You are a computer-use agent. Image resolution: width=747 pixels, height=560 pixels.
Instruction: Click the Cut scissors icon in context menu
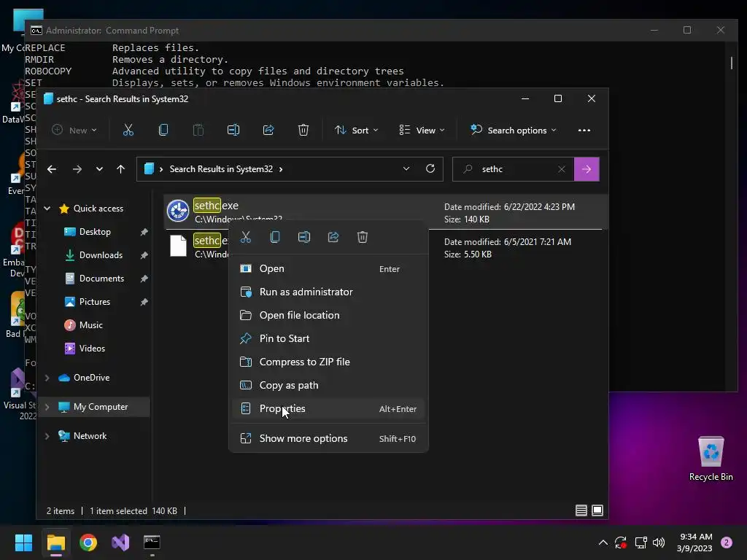tap(246, 237)
